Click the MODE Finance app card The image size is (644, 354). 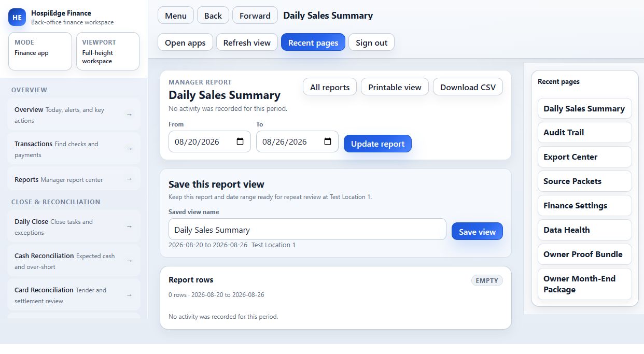pos(40,51)
